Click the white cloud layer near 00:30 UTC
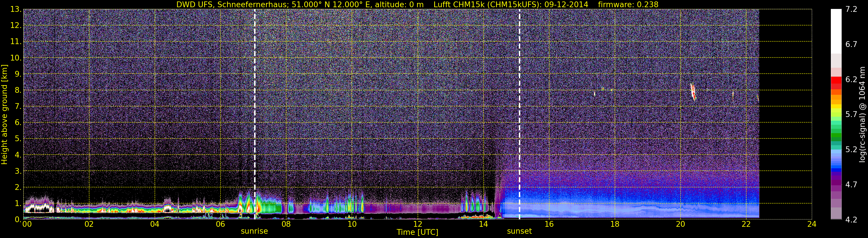This screenshot has height=238, width=868. pyautogui.click(x=40, y=208)
